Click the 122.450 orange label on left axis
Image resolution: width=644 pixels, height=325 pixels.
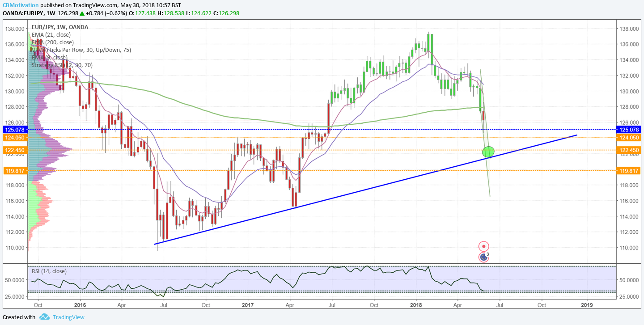15,150
